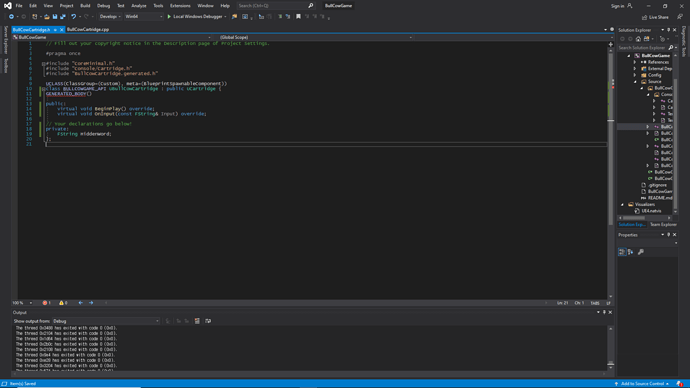Click the Open File folder icon

[47, 17]
